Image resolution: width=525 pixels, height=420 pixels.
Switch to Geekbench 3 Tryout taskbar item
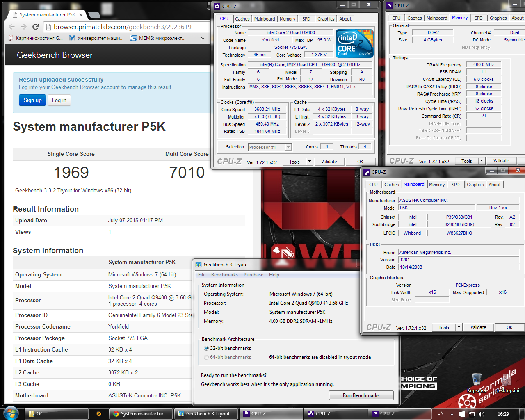click(x=206, y=413)
